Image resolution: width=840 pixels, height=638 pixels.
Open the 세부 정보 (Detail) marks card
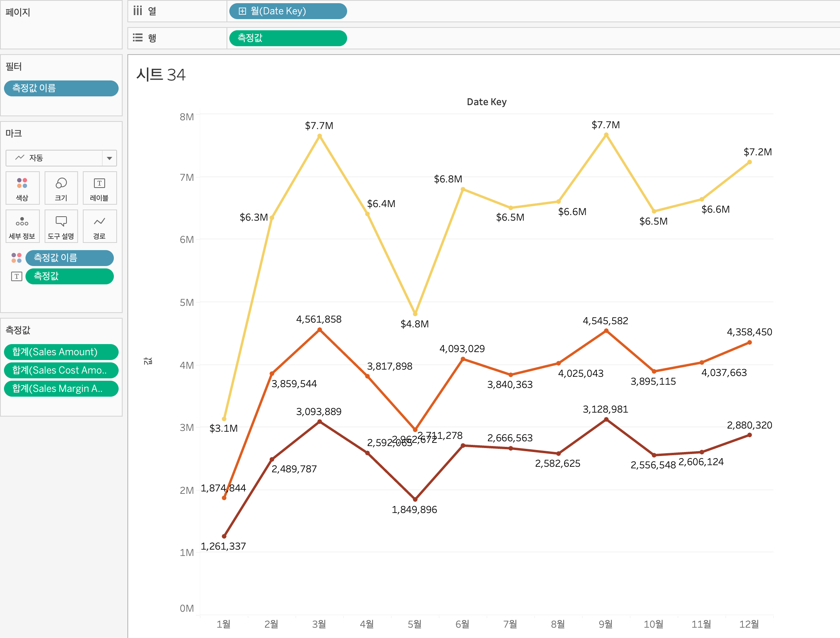click(22, 226)
